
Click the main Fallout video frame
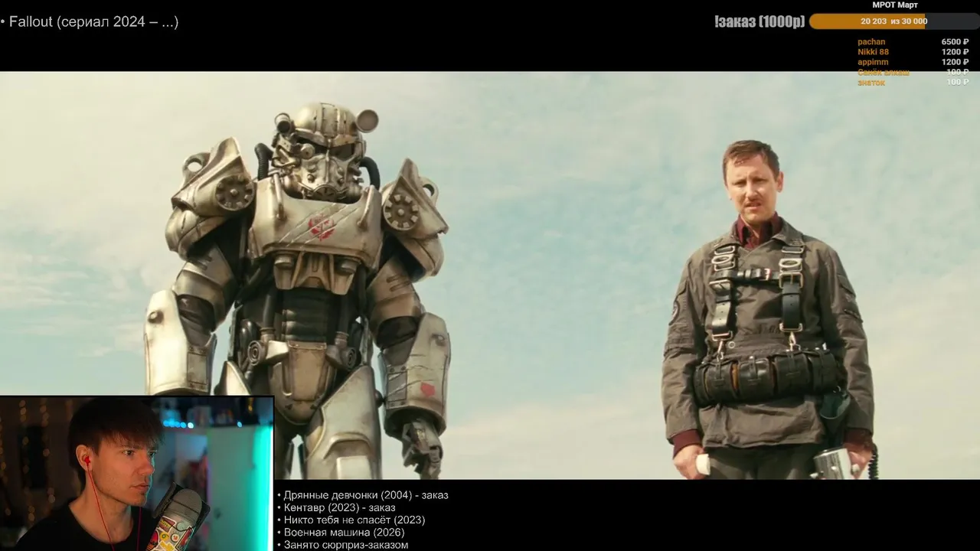point(490,275)
